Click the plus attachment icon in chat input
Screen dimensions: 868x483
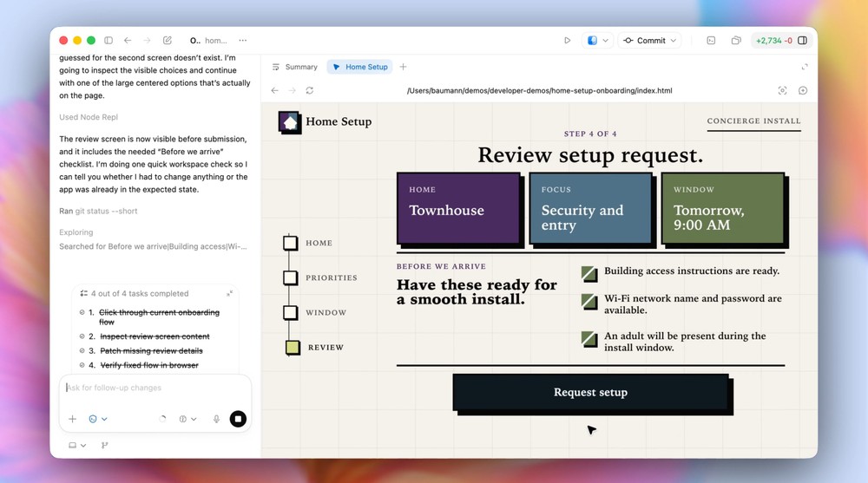pos(73,419)
